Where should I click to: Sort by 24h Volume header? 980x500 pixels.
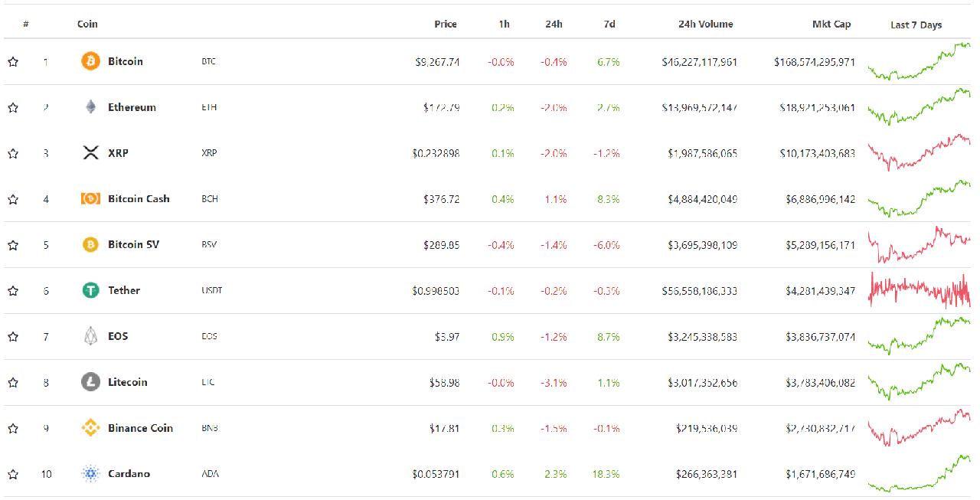[x=705, y=25]
